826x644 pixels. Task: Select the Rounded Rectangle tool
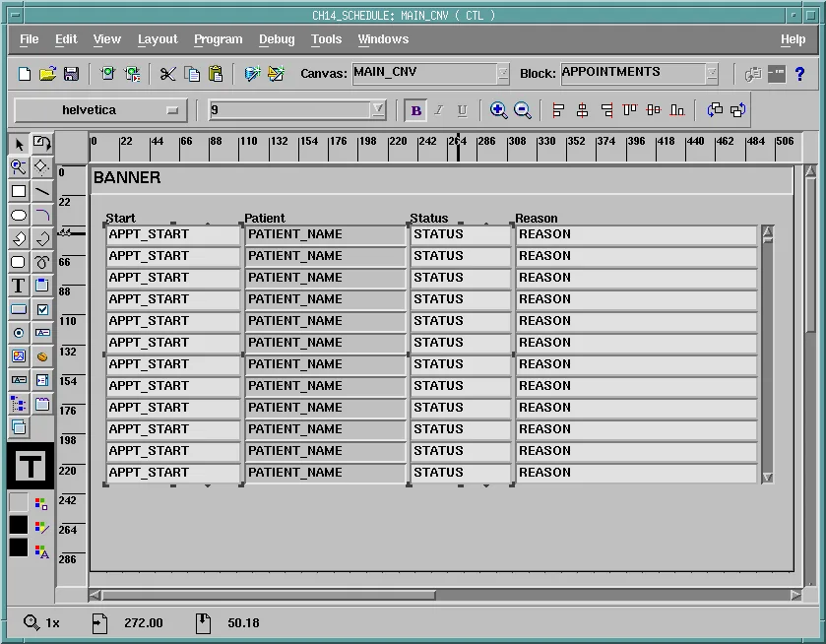pyautogui.click(x=19, y=262)
